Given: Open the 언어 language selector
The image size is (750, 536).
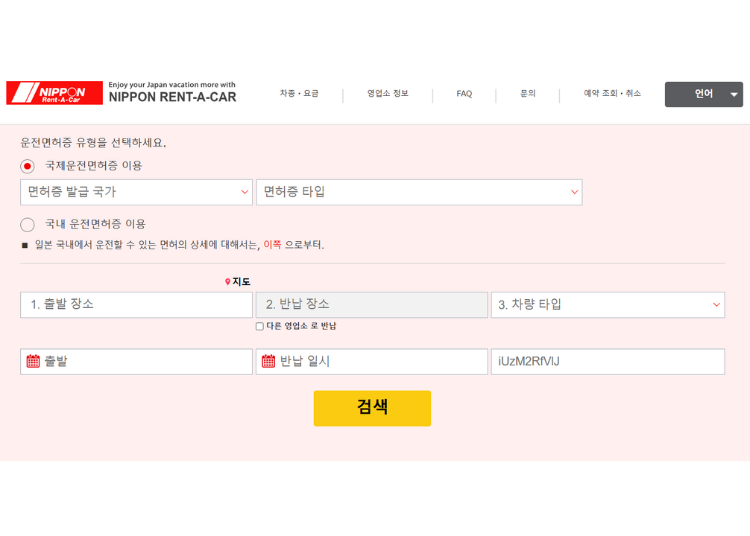Looking at the screenshot, I should pos(704,94).
